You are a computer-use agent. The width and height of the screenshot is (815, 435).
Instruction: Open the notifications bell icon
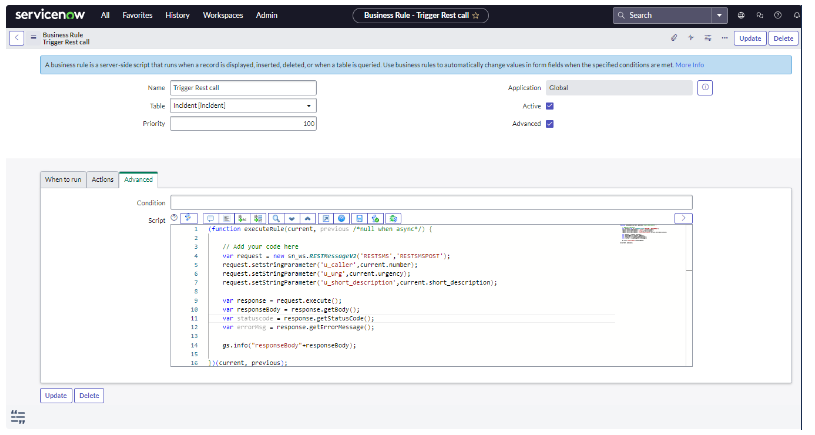tap(795, 16)
